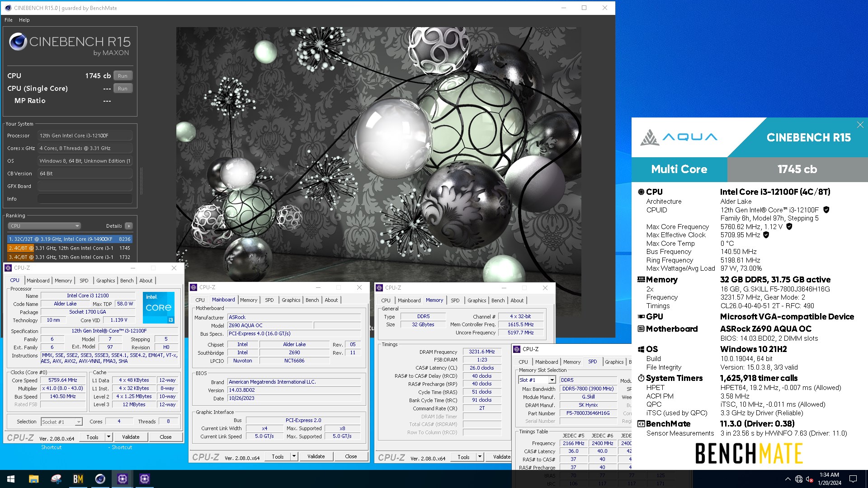Screen dimensions: 868x488
Task: Click the ASRock AQUA logo
Action: (679, 137)
